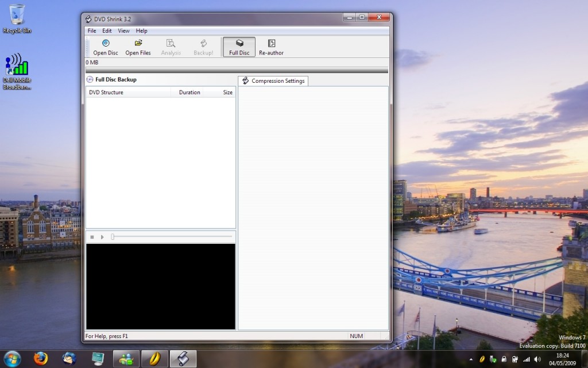Open the Windows Start menu orb
588x368 pixels.
pyautogui.click(x=13, y=359)
